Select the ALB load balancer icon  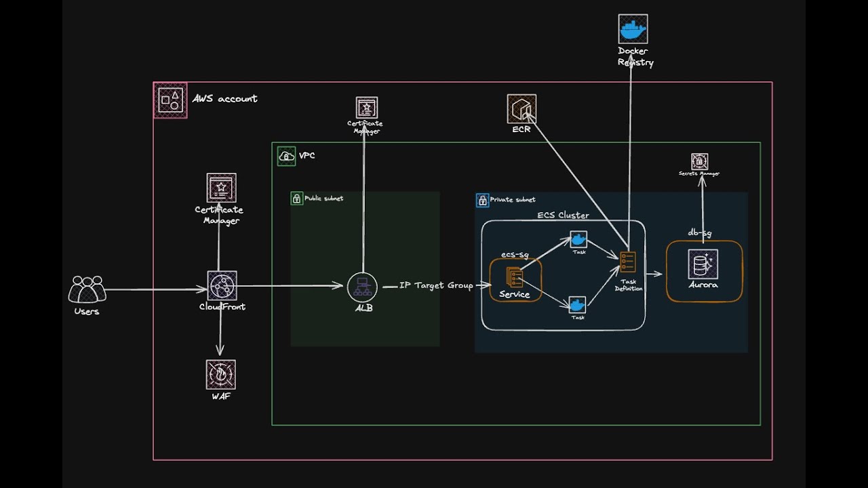(x=361, y=287)
